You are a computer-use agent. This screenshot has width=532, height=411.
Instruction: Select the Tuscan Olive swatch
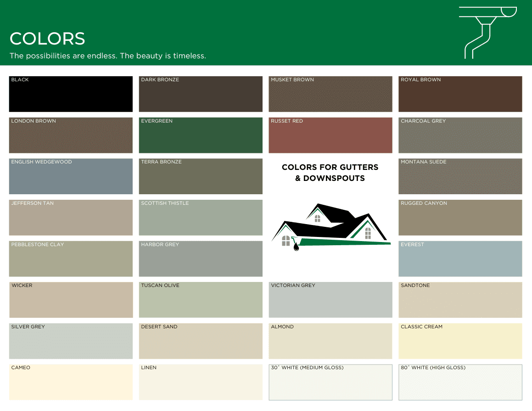pyautogui.click(x=201, y=299)
